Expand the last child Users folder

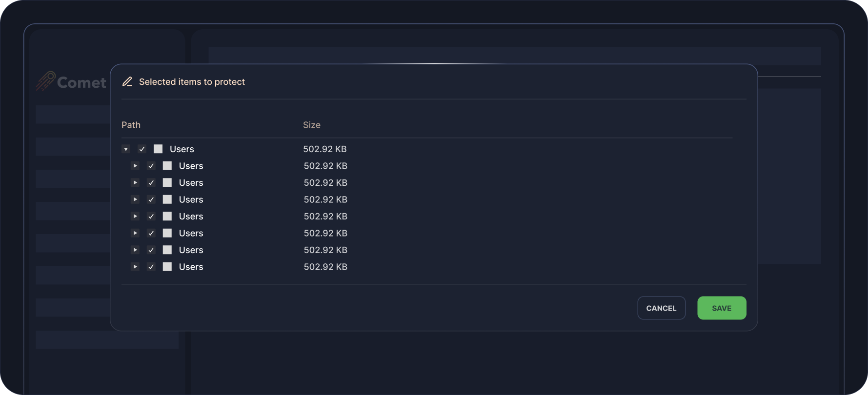click(x=135, y=267)
